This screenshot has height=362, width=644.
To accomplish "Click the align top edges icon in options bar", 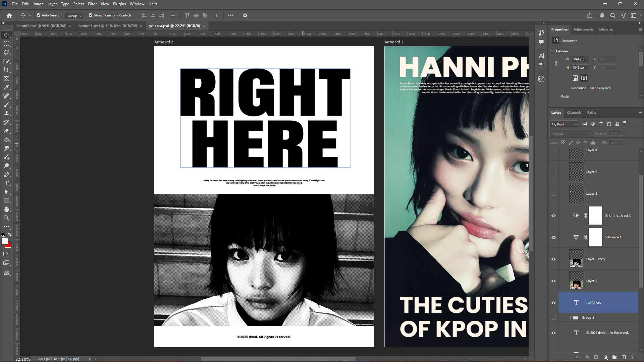I will pyautogui.click(x=187, y=15).
